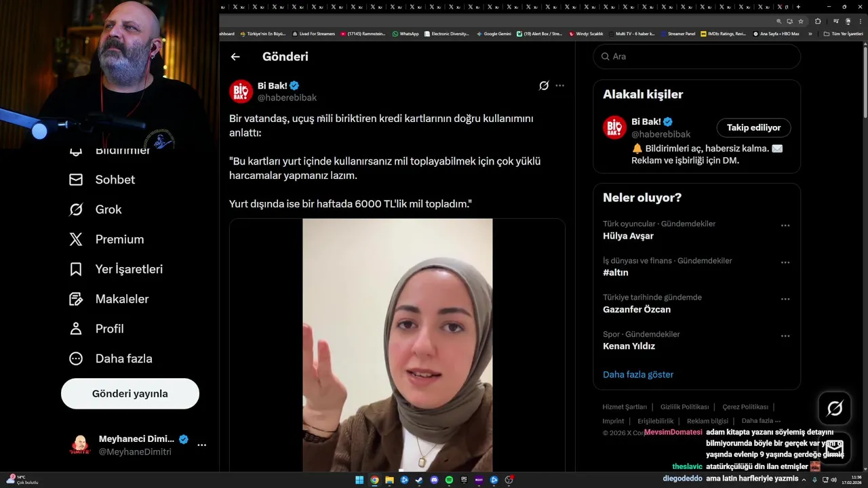Open options dots for Kenan Yıldız trend

785,335
